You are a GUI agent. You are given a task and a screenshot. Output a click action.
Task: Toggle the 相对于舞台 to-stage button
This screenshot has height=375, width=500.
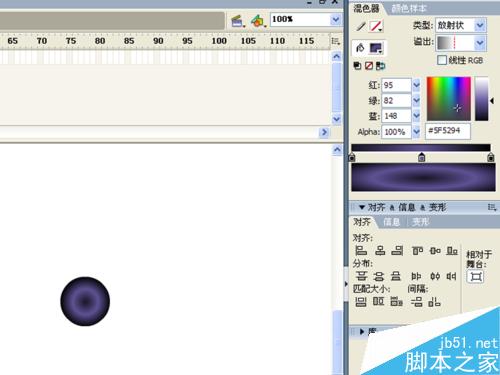(x=475, y=277)
